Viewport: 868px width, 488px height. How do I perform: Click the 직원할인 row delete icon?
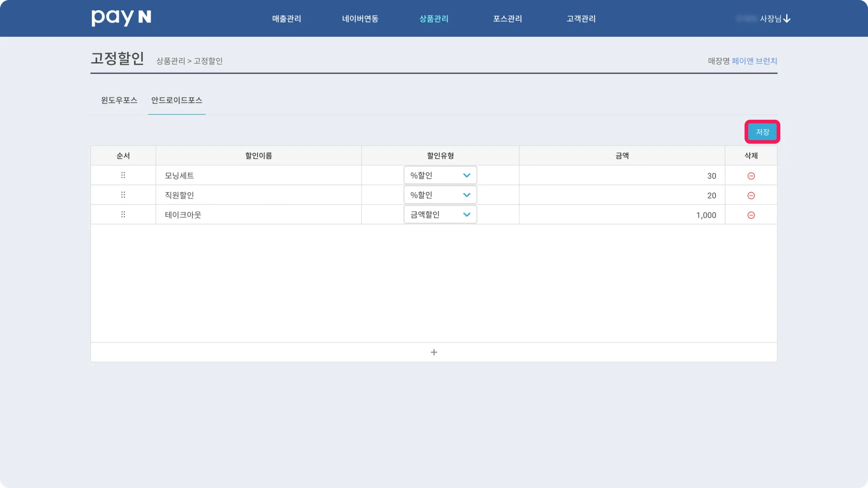coord(751,195)
